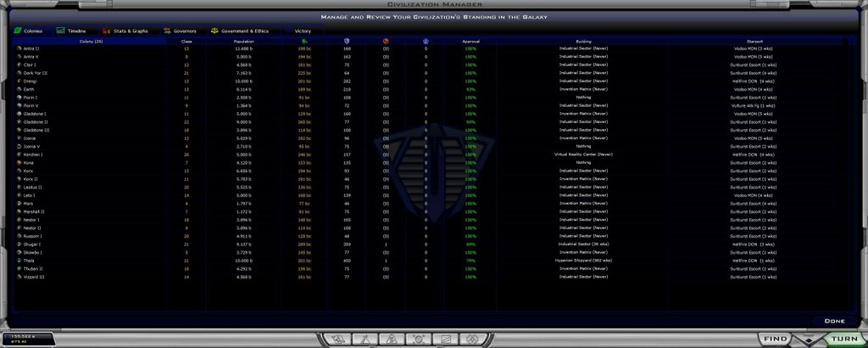Click the blue icon column header left of Approval
This screenshot has width=868, height=348.
426,41
